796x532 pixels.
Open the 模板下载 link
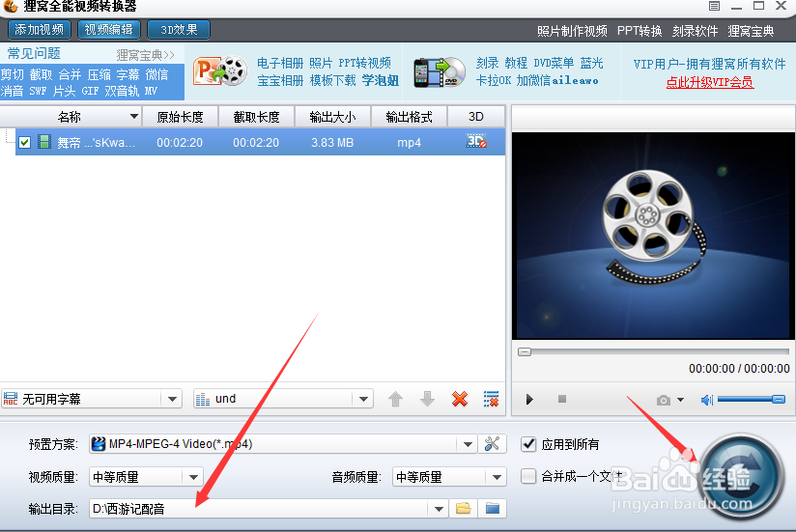[x=333, y=81]
